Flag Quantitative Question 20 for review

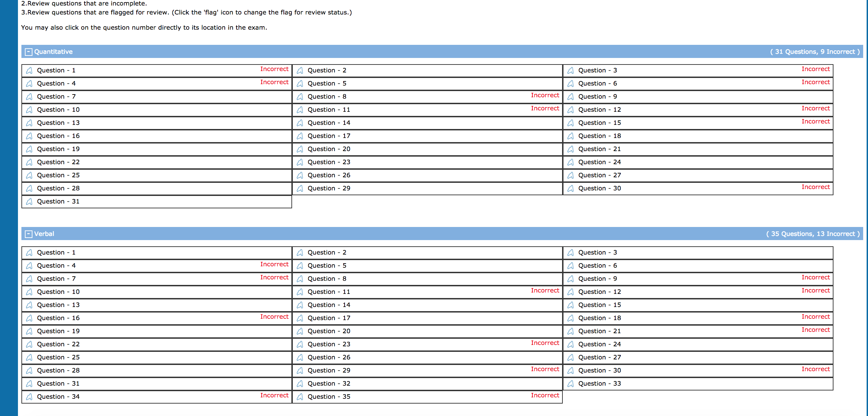300,149
